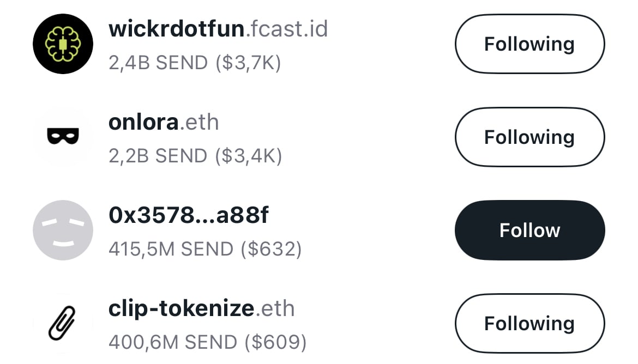
Task: Click the paperclip avatar of clip-tokenize
Action: coord(63,323)
